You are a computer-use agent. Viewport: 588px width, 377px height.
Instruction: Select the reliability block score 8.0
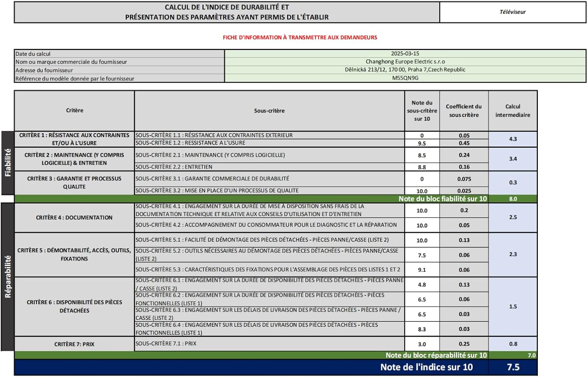click(x=513, y=199)
